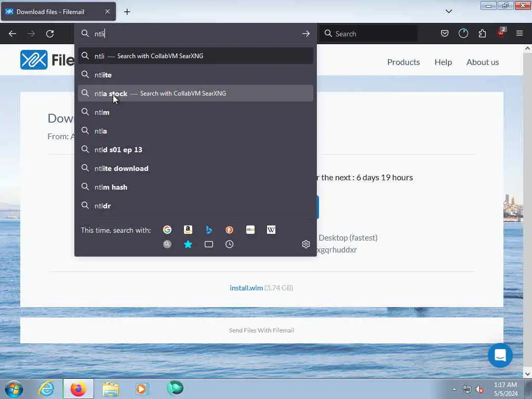
Task: Open the list all tabs chevron
Action: pos(448,11)
